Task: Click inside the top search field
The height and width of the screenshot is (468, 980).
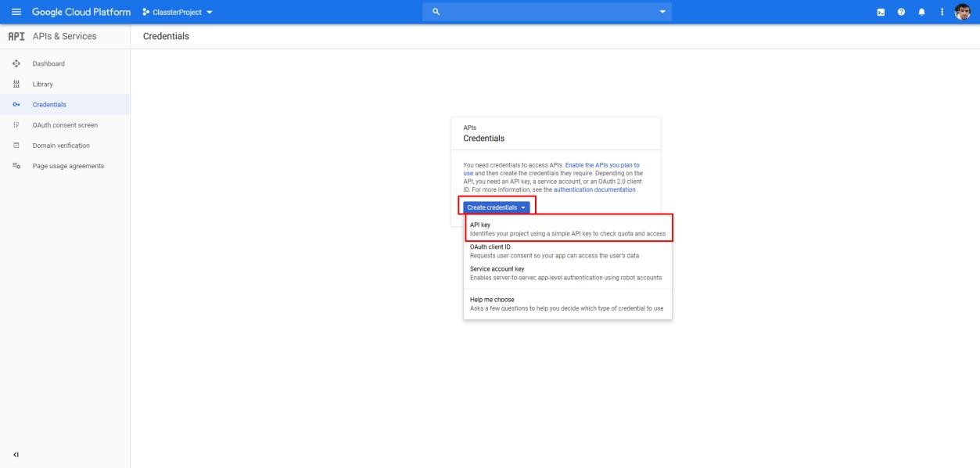Action: [547, 12]
